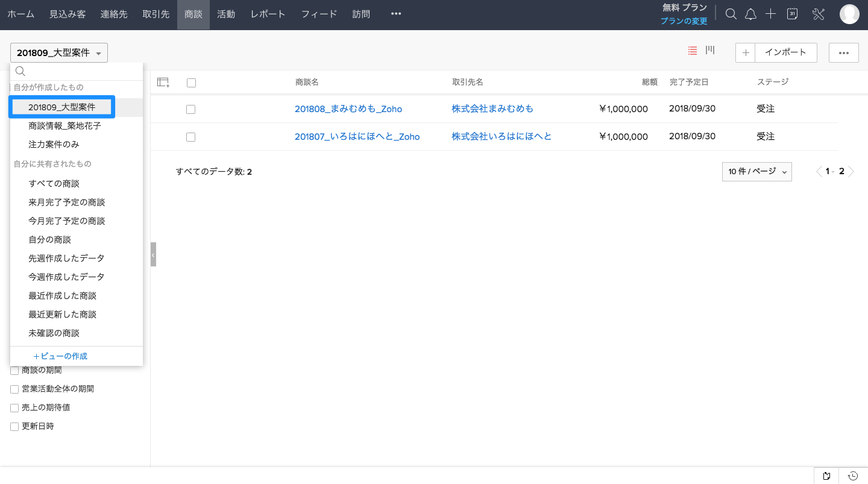Viewport: 868px width, 484px height.
Task: Open the プランの変更 link
Action: [684, 21]
